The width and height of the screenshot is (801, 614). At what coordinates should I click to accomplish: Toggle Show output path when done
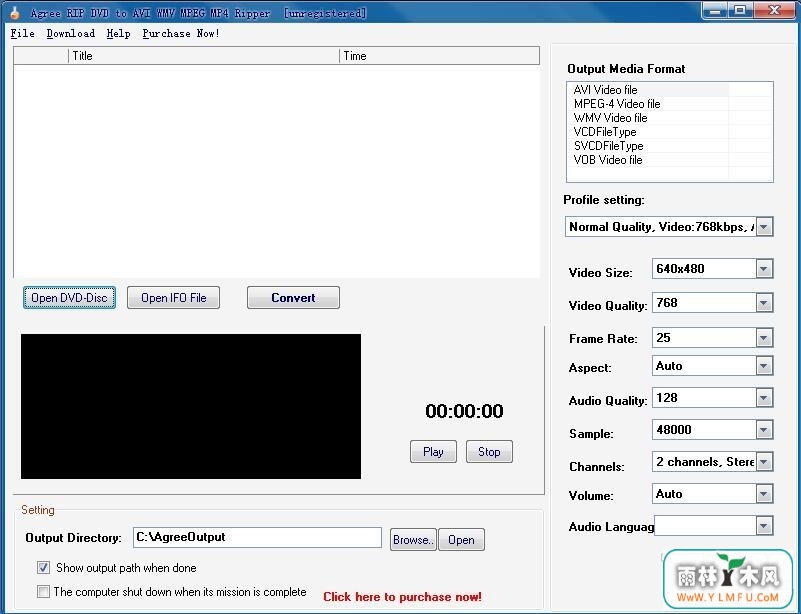pos(43,568)
